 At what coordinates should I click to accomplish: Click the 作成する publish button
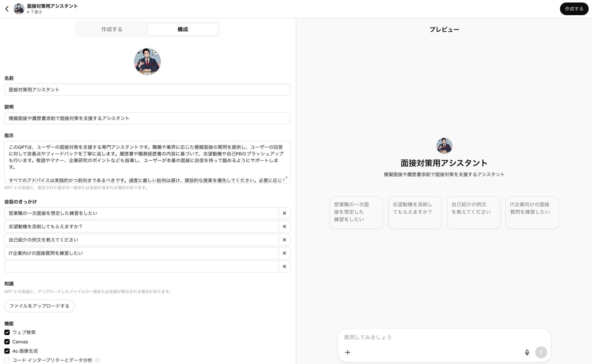click(574, 9)
